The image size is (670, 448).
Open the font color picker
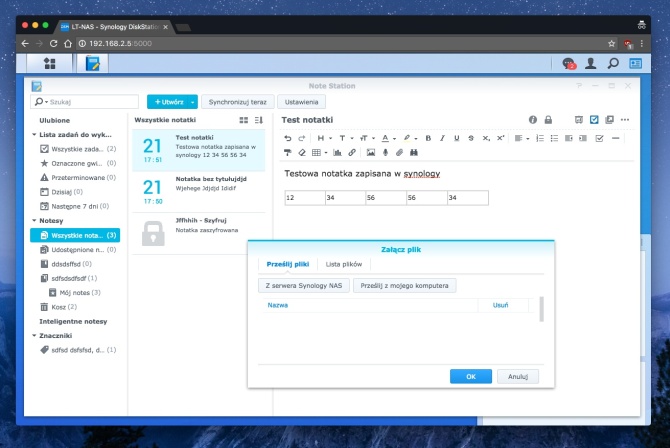coord(386,138)
